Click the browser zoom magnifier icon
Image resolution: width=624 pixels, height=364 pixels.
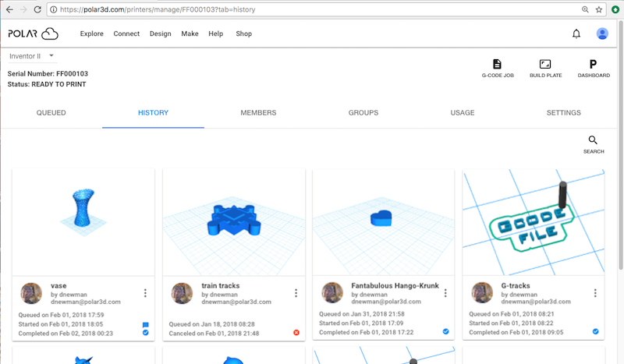[x=585, y=9]
